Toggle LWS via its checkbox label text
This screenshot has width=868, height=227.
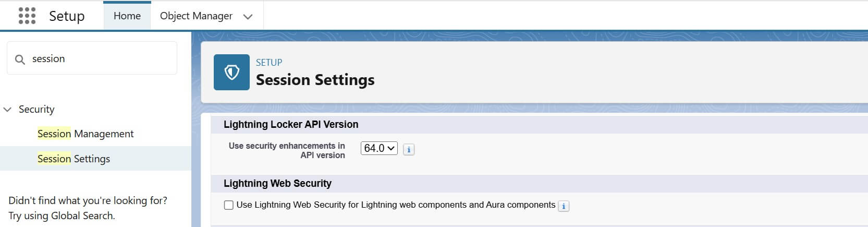click(x=396, y=205)
